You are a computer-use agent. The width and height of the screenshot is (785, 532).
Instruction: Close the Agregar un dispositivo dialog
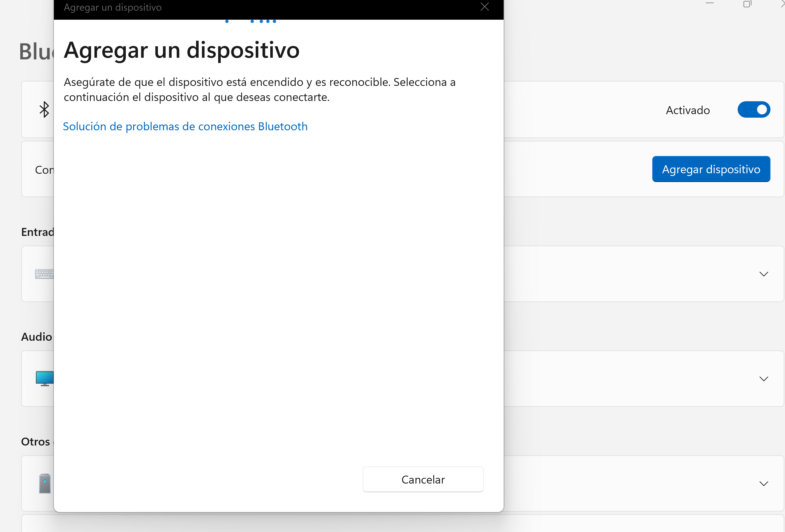click(x=484, y=6)
